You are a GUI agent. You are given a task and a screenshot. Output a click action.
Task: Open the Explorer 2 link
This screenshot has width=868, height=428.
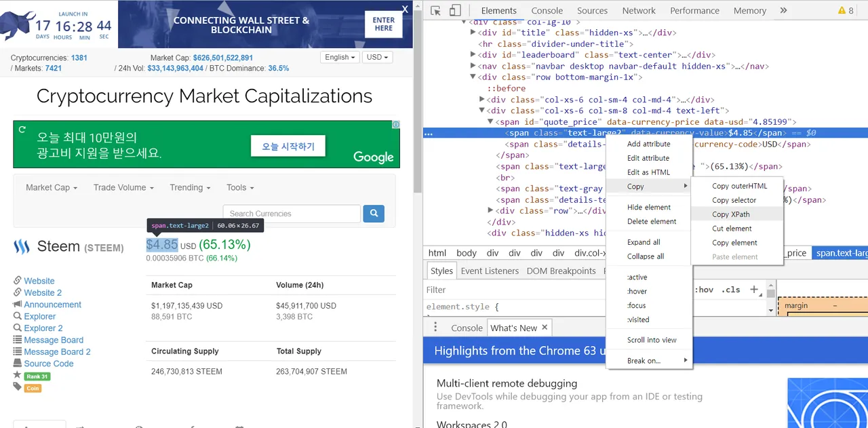[x=43, y=328]
